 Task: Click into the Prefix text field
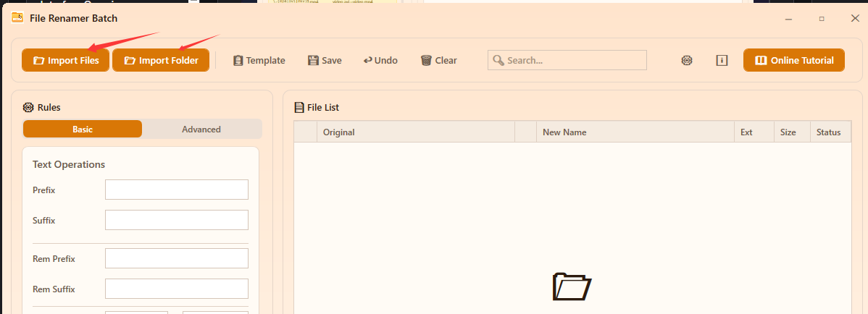(x=177, y=190)
